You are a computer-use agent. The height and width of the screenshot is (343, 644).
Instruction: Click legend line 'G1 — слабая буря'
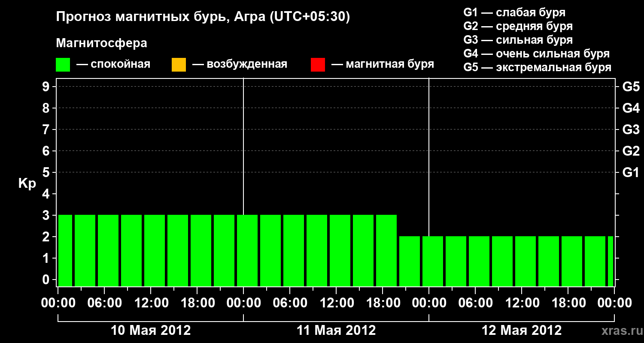514,12
